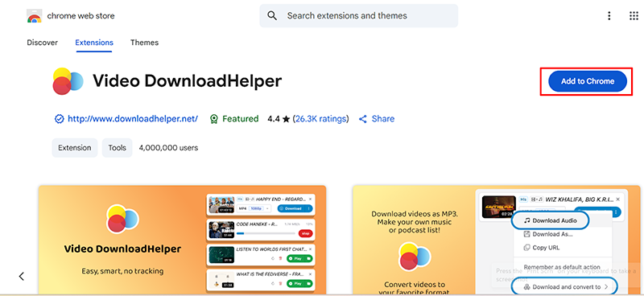Screen dimensions: 644x296
Task: Click the Video DownloadHelper logo icon
Action: (x=68, y=81)
